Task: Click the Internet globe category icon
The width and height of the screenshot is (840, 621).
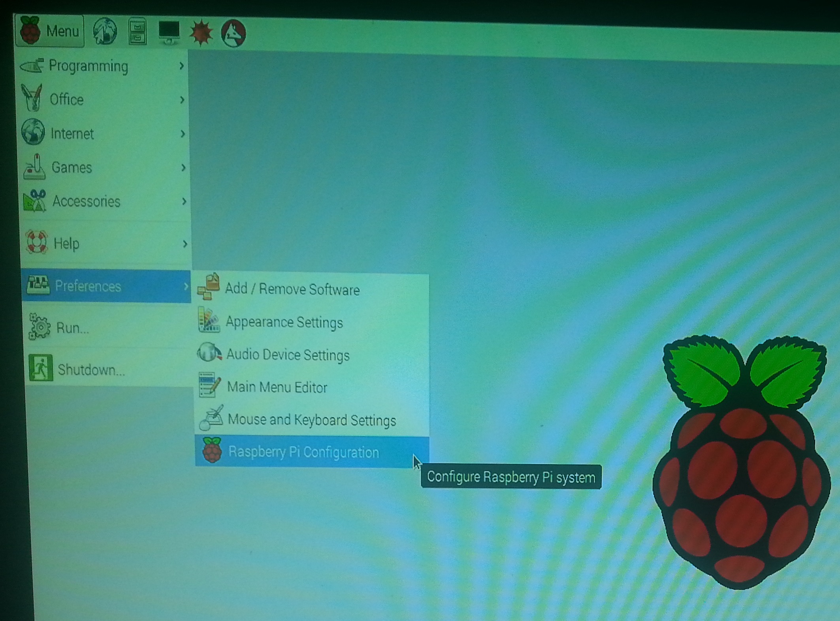Action: click(x=33, y=132)
